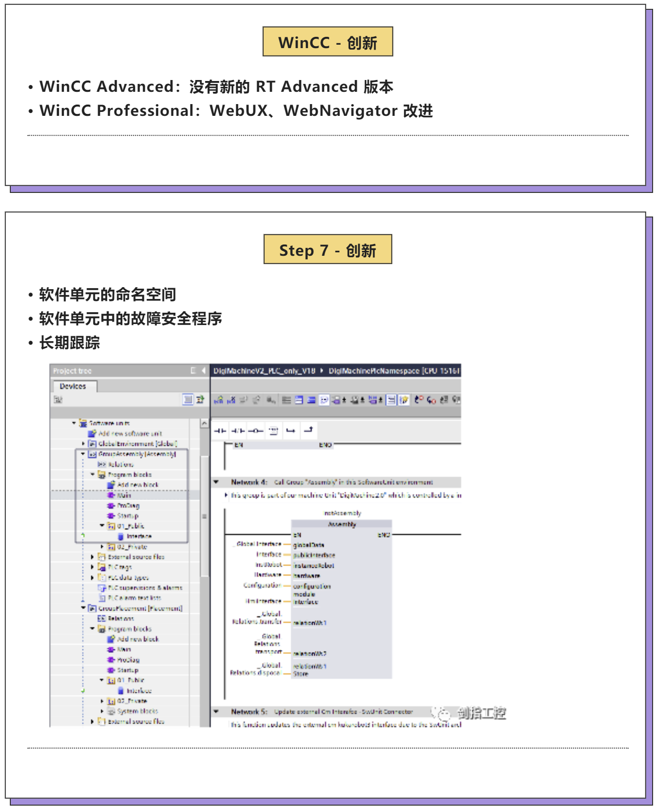Click the 'WinCC - 创新' heading box

(328, 41)
